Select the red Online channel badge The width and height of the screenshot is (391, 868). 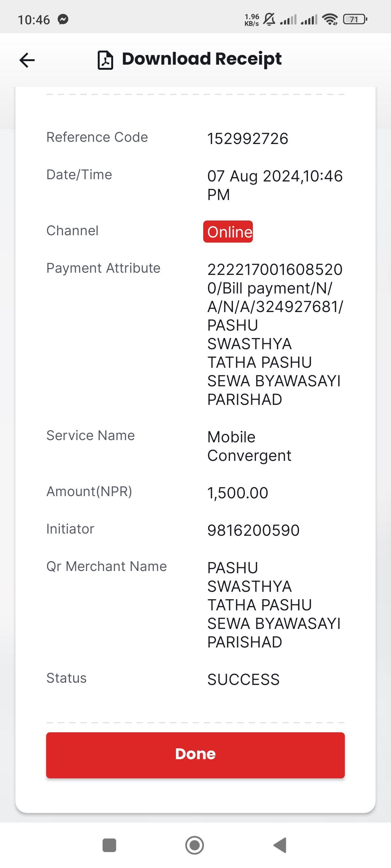(228, 231)
